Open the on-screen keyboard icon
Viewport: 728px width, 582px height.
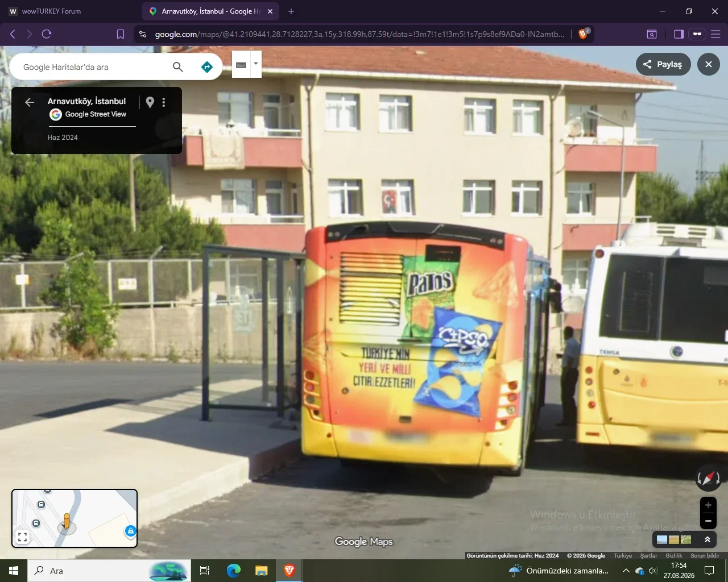[x=242, y=64]
